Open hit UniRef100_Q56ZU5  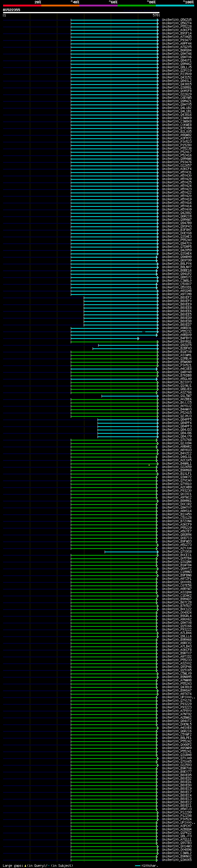[177, 20]
